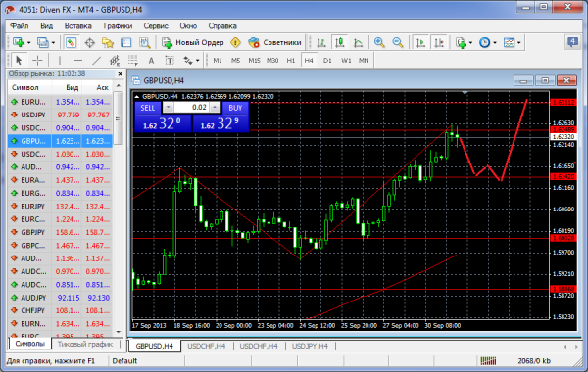Increase lot volume with up arrow

coord(215,108)
